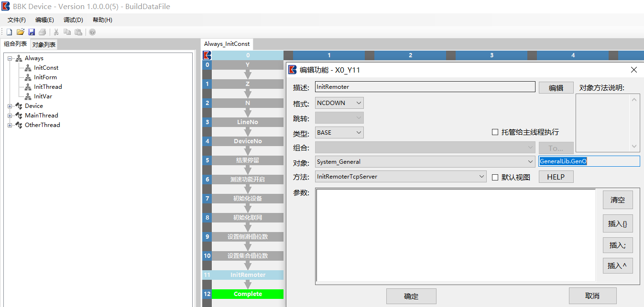Select the 初始化设备 flow step
The image size is (644, 307).
tap(248, 199)
